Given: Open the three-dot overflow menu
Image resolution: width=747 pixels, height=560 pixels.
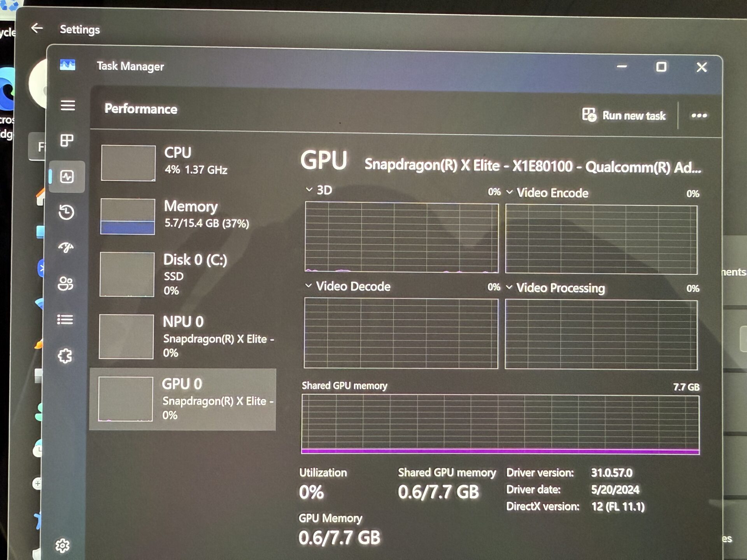Looking at the screenshot, I should click(x=698, y=115).
